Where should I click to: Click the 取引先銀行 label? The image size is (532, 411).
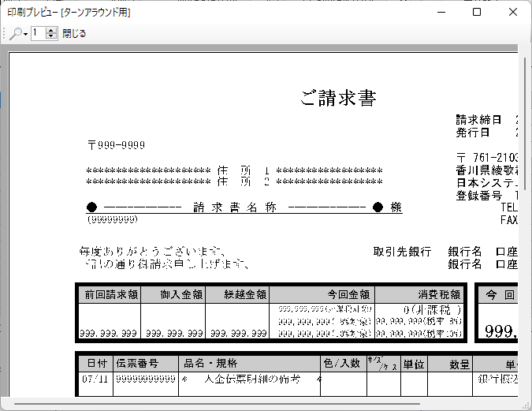point(402,252)
